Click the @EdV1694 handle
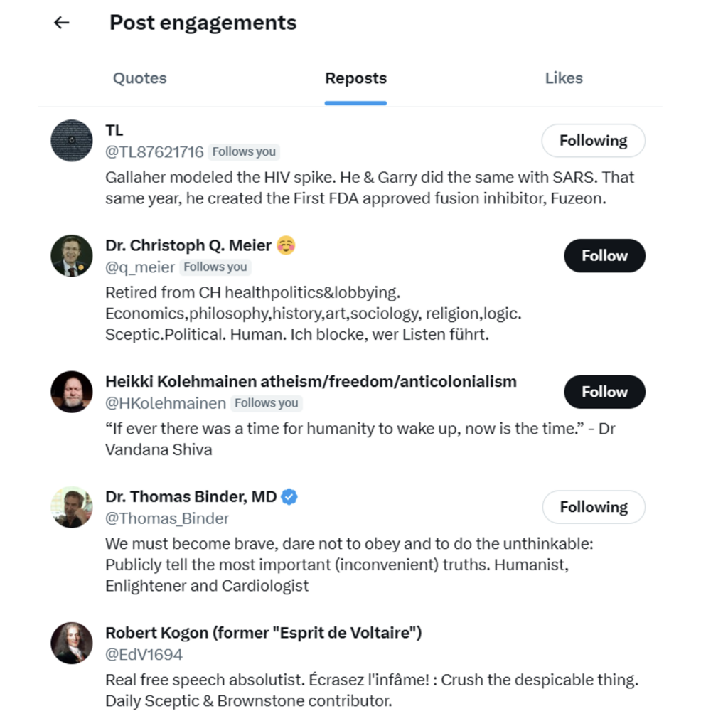 point(144,654)
